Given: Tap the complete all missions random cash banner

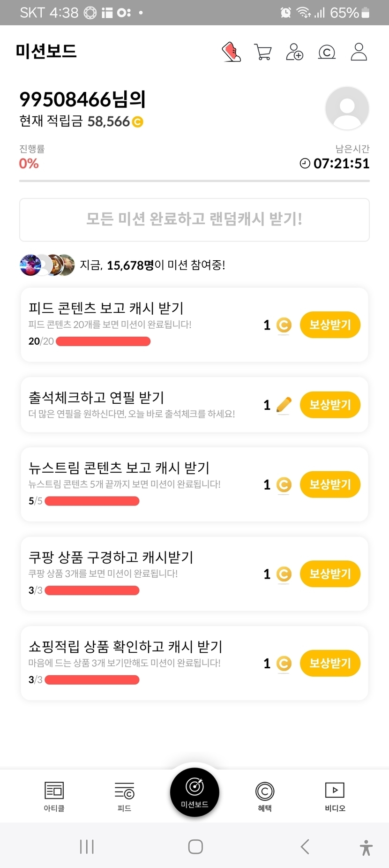Looking at the screenshot, I should point(194,219).
